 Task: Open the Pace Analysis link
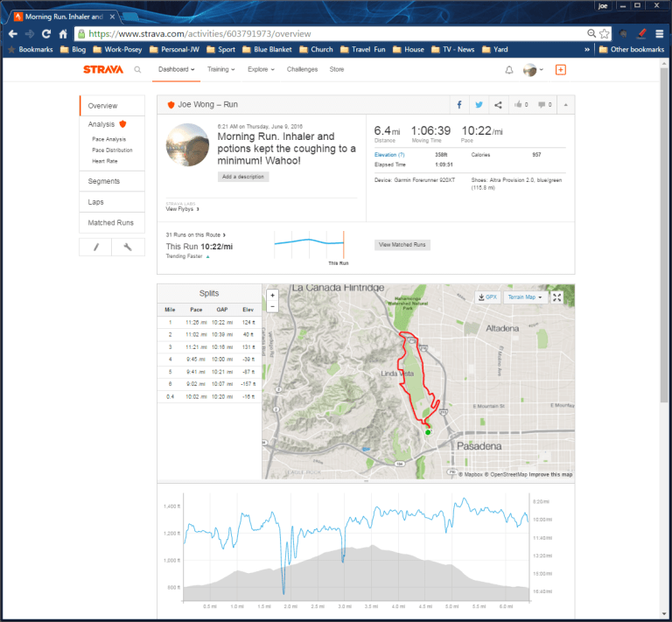tap(108, 139)
